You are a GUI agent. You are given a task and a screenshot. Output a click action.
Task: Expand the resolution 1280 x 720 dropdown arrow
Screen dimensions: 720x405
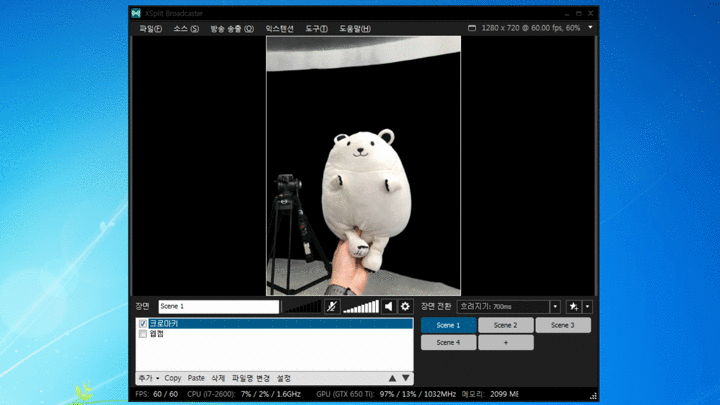click(x=591, y=28)
